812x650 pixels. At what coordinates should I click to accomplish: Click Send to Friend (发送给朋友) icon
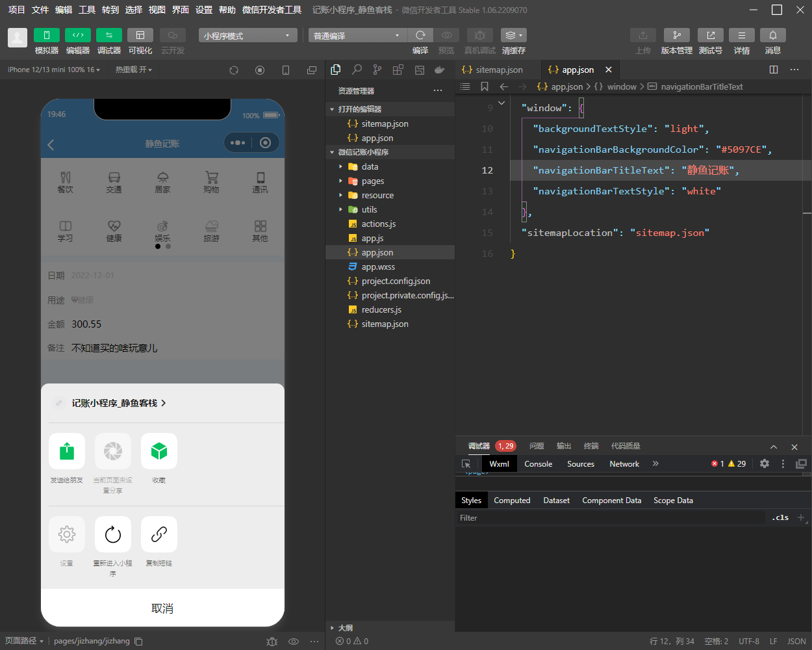click(x=67, y=451)
